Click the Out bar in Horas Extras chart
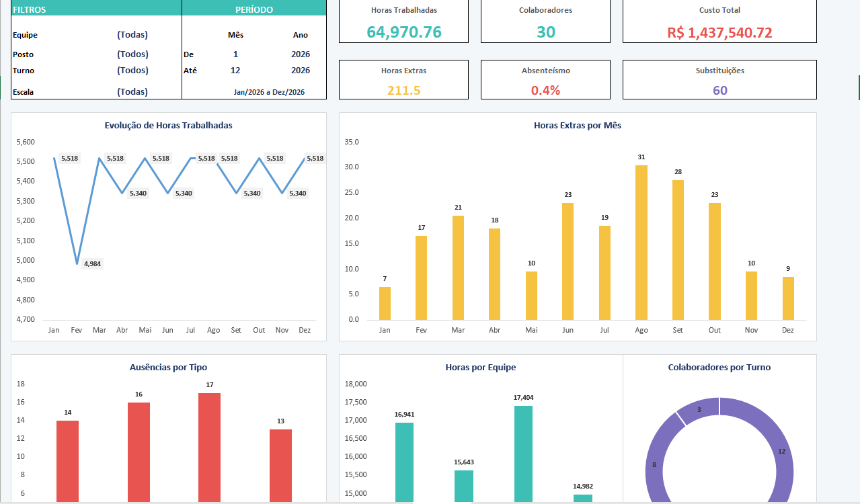 click(715, 261)
